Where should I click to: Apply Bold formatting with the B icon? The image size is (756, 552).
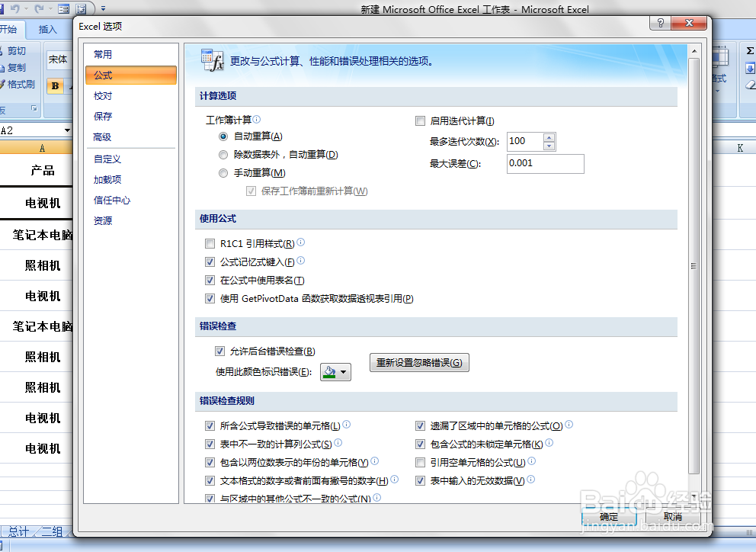click(56, 86)
